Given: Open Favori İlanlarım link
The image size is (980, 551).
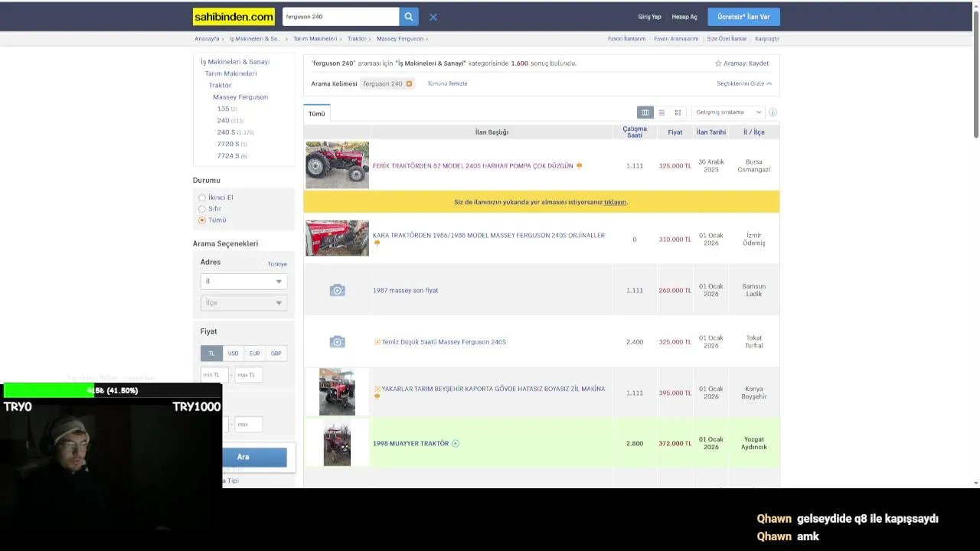Looking at the screenshot, I should tap(626, 38).
